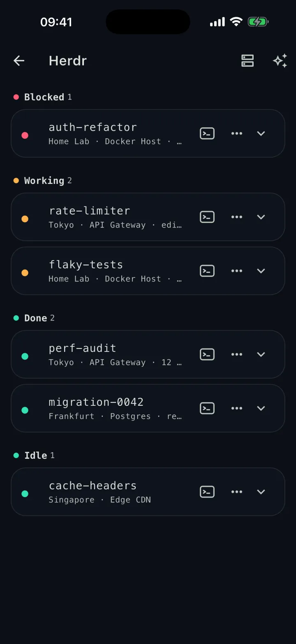
Task: Launch terminal for flaky-tests
Action: (207, 271)
